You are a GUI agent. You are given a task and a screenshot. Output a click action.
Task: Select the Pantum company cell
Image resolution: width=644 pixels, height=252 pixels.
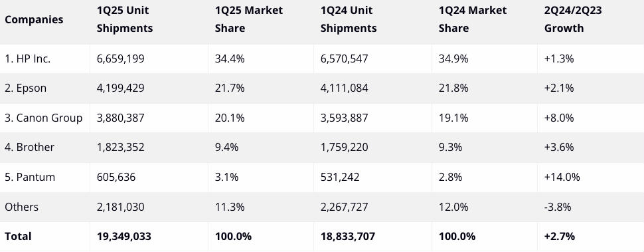30,177
